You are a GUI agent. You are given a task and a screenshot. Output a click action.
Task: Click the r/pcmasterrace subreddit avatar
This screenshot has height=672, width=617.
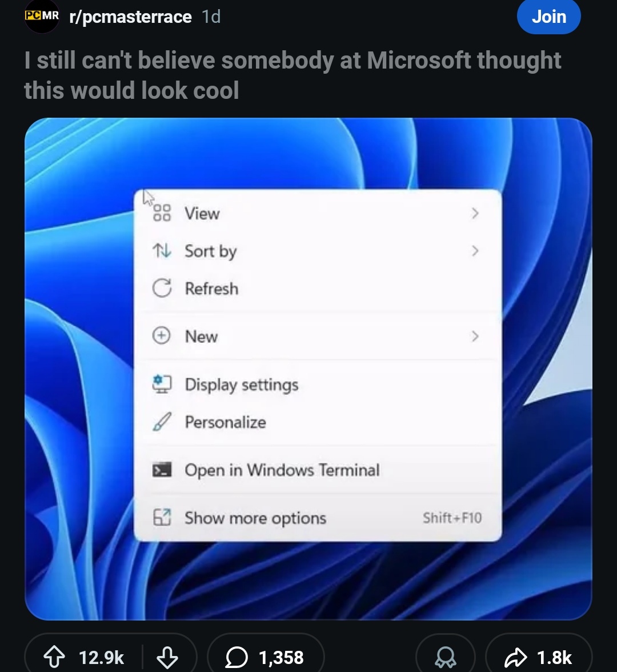pos(41,16)
